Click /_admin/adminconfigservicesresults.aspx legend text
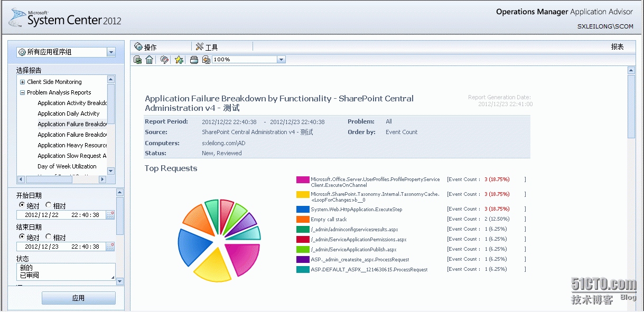Image resolution: width=644 pixels, height=312 pixels. pyautogui.click(x=354, y=229)
